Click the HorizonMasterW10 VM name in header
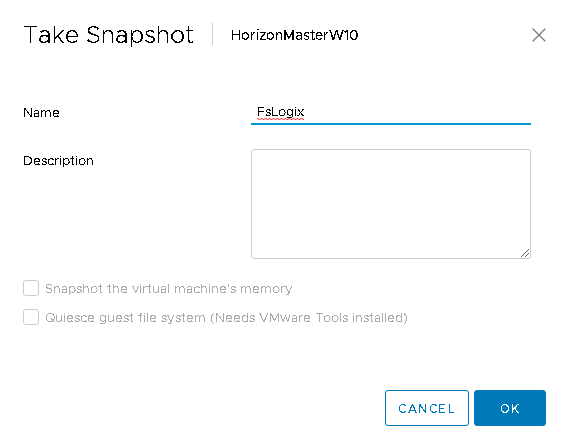The height and width of the screenshot is (445, 568). click(295, 35)
